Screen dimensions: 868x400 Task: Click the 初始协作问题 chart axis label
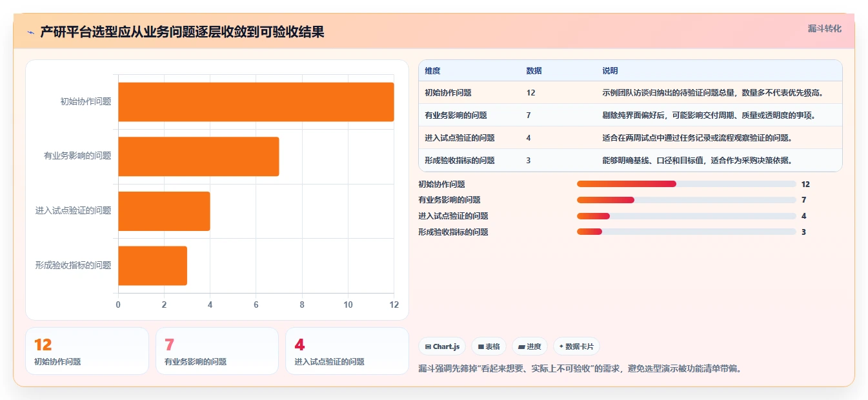point(86,101)
